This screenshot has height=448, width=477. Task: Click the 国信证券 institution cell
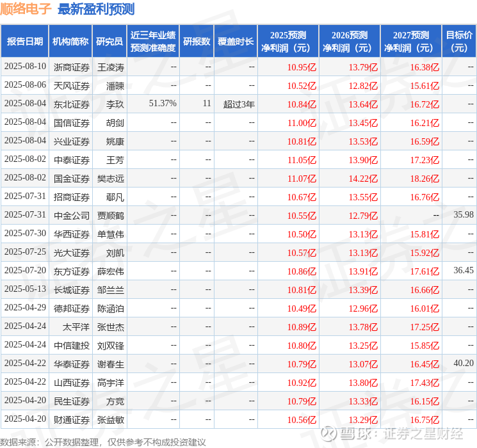[72, 123]
